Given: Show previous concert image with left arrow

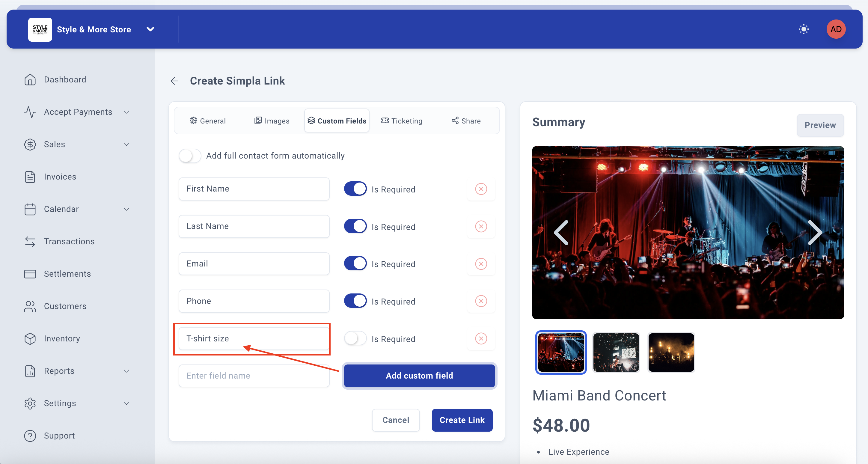Looking at the screenshot, I should point(561,233).
